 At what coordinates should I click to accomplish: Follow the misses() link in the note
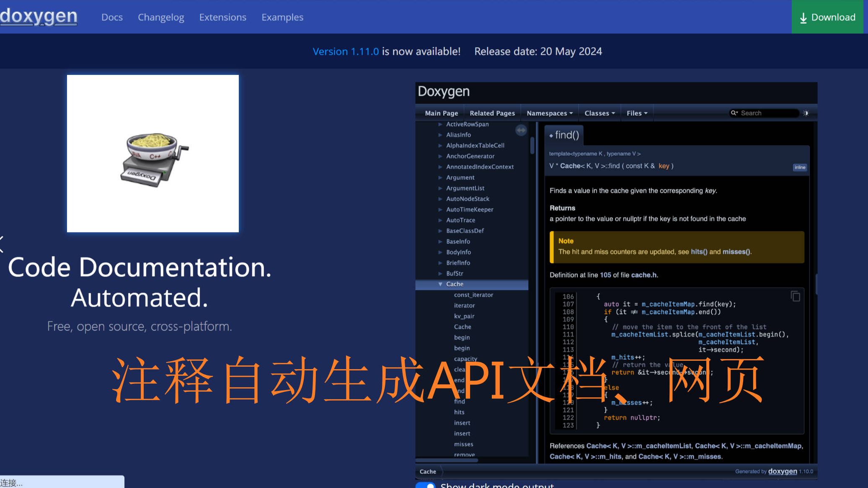click(736, 252)
